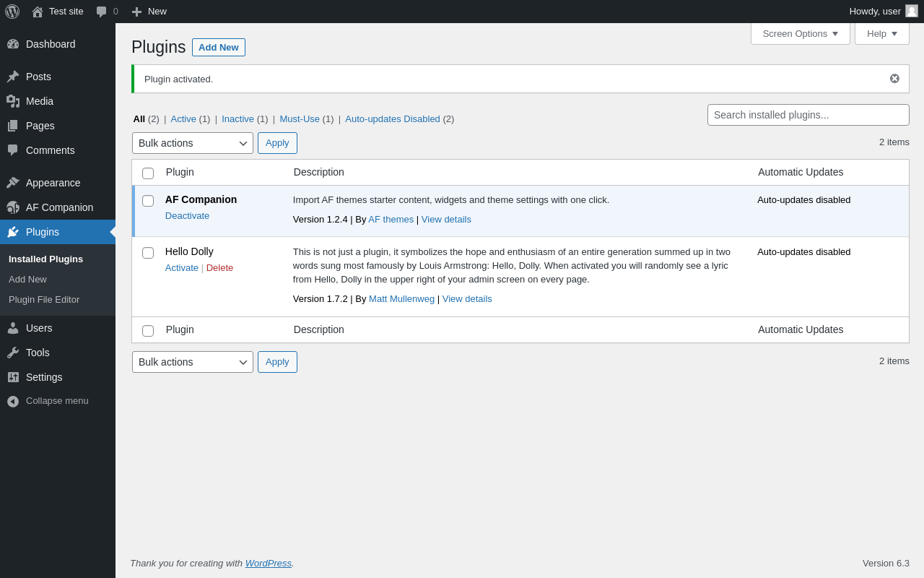Viewport: 924px width, 578px height.
Task: Click the Appearance paintbrush icon
Action: (13, 183)
